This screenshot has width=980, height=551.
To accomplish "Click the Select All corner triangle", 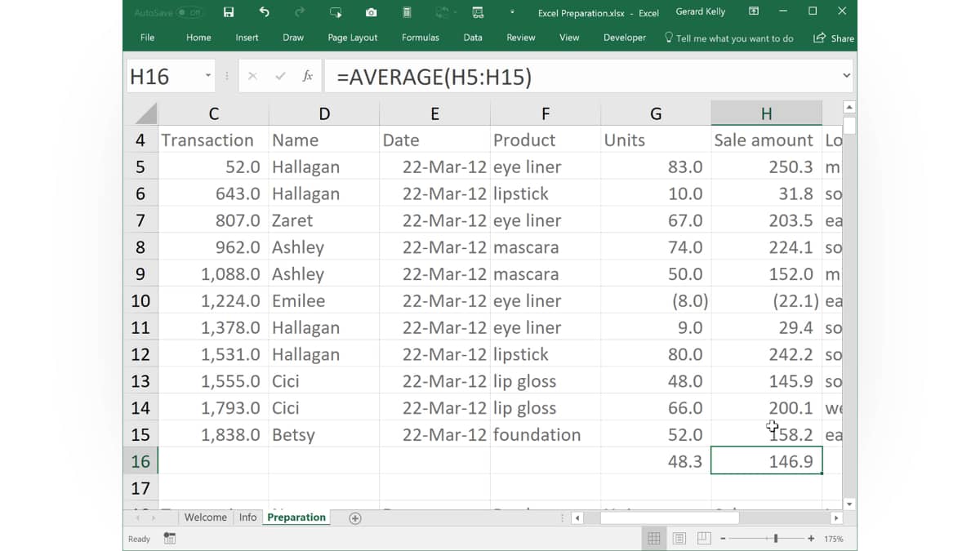I will [146, 113].
